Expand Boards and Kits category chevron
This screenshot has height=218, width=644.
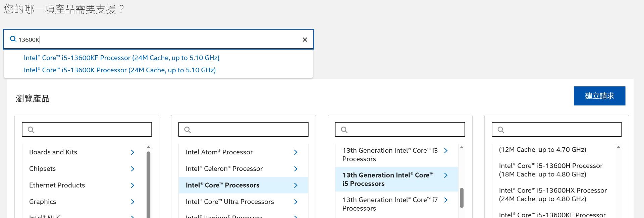pos(132,152)
